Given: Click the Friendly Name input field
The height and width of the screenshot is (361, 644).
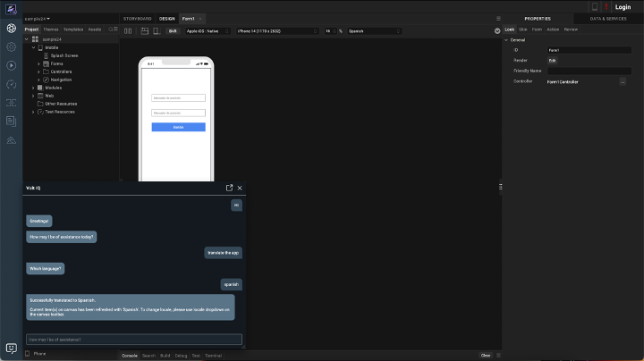Looking at the screenshot, I should (x=589, y=71).
